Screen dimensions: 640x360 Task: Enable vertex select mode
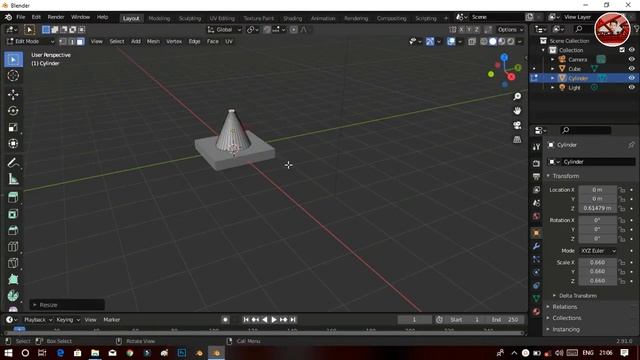(63, 42)
